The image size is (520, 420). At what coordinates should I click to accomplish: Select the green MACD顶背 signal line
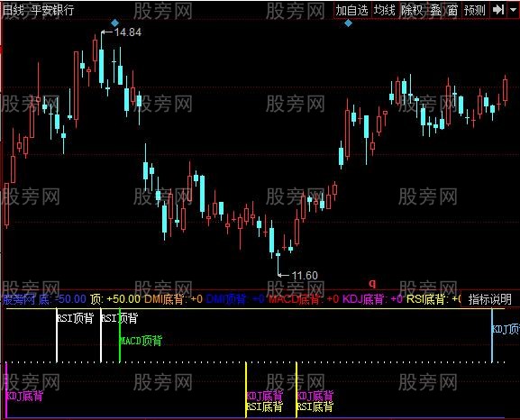[x=120, y=336]
